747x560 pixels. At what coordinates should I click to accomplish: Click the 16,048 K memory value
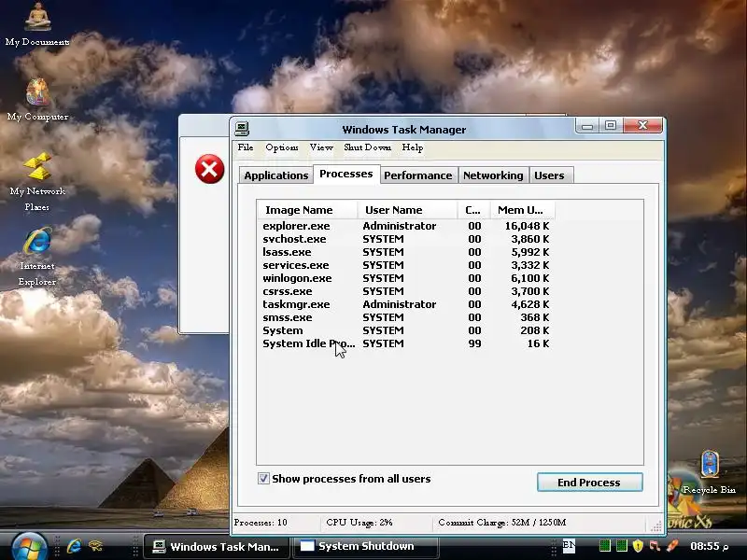pos(527,226)
